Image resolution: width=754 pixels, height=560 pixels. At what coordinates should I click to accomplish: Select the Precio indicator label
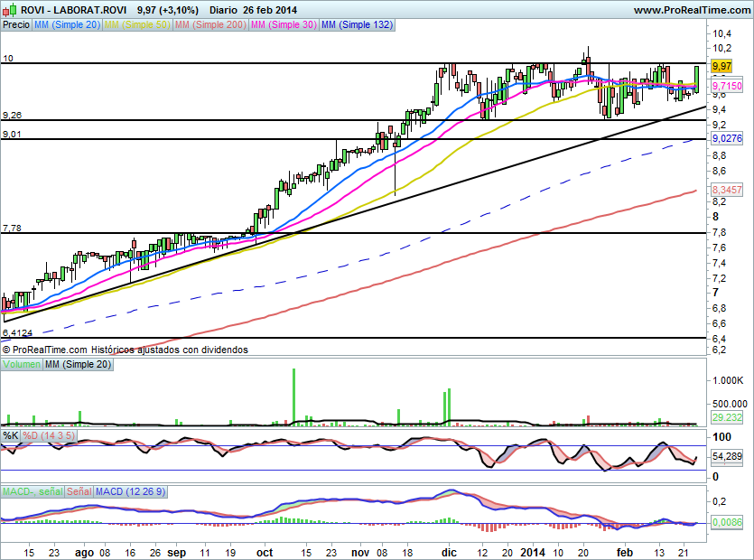click(x=16, y=25)
